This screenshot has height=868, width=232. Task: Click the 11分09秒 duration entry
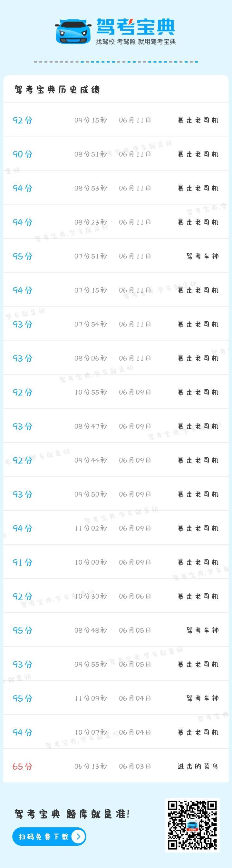click(91, 698)
